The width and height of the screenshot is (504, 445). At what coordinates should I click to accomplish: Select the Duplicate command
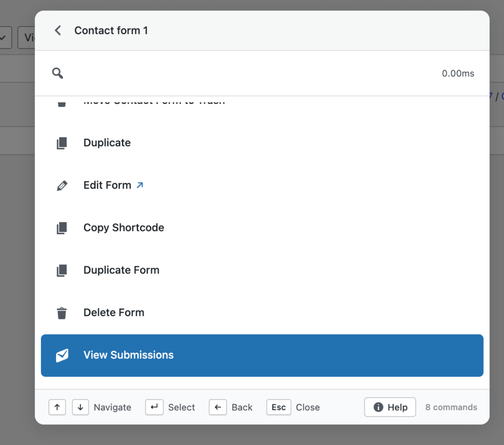tap(107, 142)
